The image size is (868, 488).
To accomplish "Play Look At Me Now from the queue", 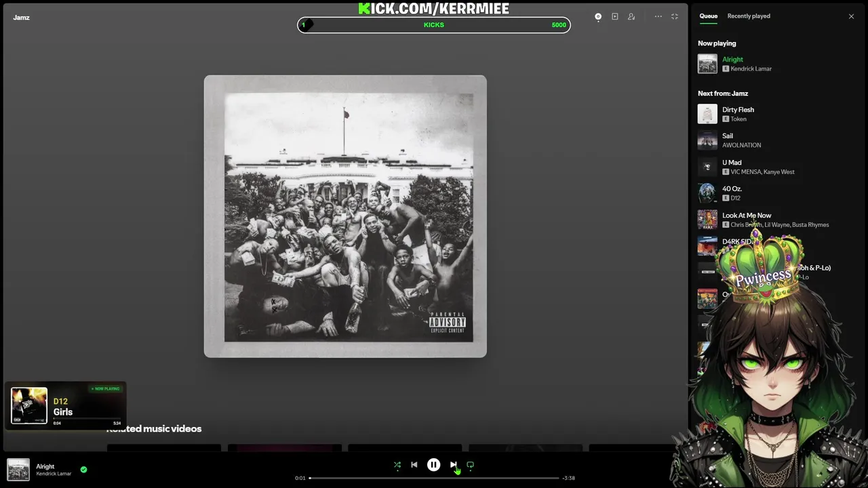I will (747, 216).
